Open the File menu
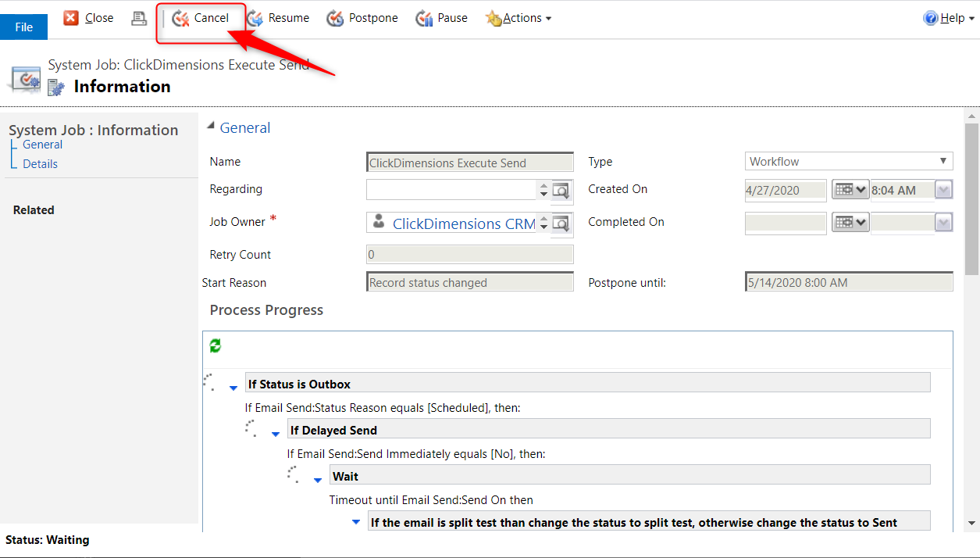This screenshot has width=980, height=558. pos(23,26)
